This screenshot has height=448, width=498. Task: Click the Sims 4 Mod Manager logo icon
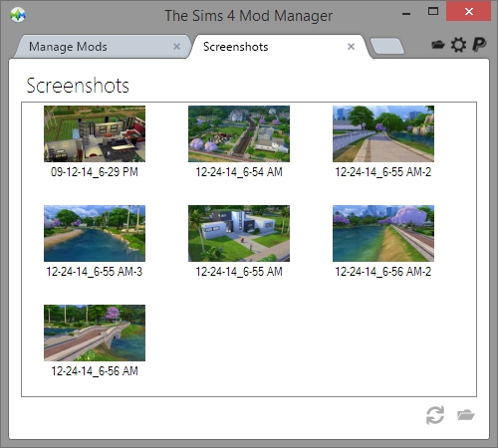click(x=18, y=15)
